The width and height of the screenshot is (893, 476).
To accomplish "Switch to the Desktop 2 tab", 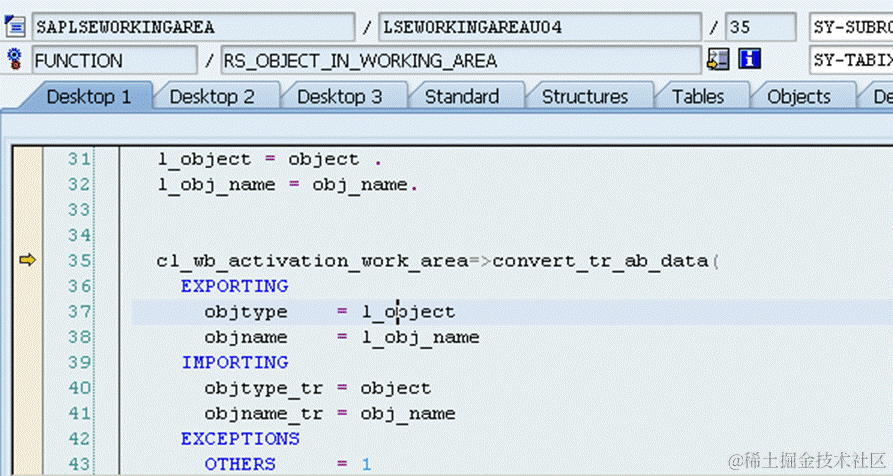I will (212, 96).
